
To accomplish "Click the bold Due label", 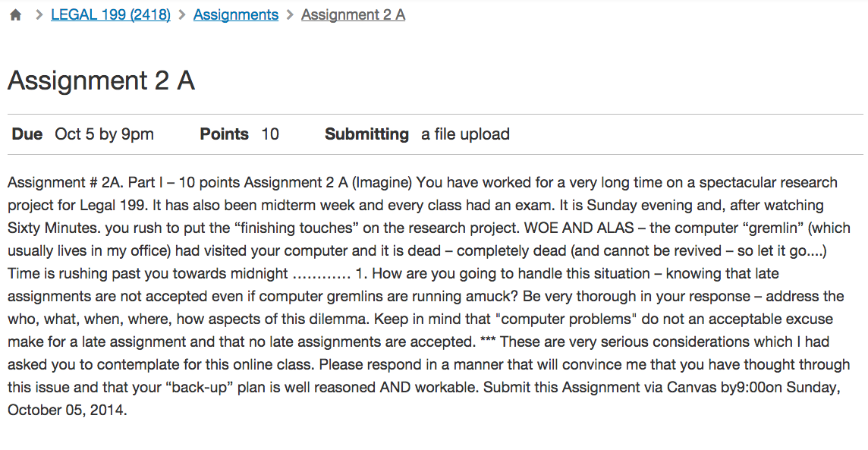I will 27,134.
